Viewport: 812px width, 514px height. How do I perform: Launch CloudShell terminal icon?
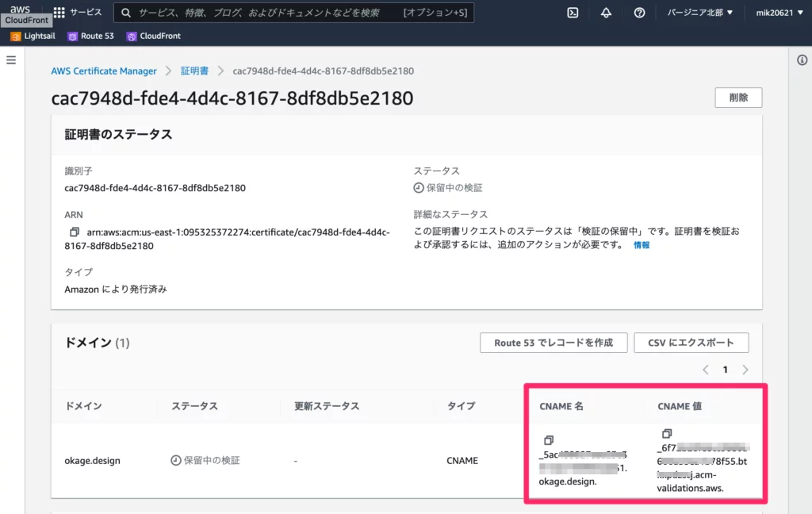point(573,13)
